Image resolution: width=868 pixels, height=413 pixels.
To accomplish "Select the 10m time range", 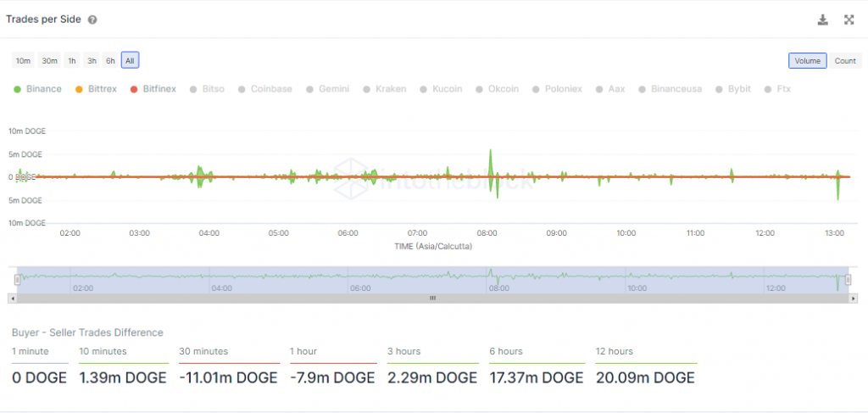I will (x=23, y=60).
